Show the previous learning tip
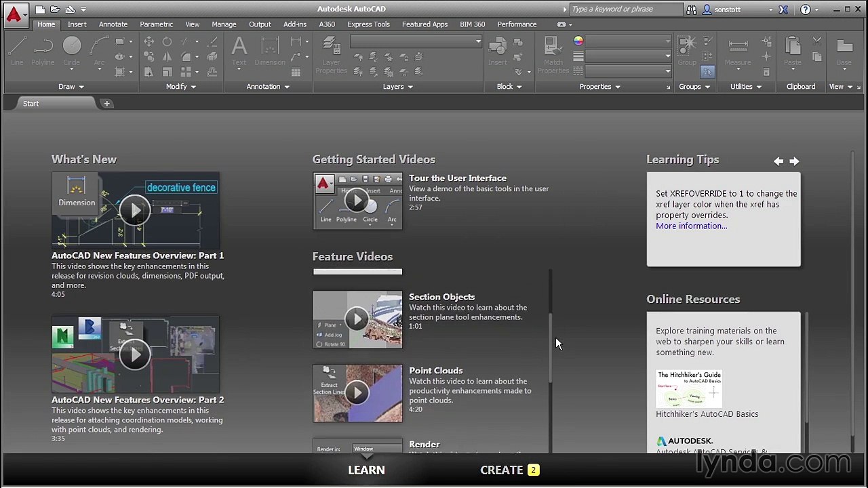 tap(778, 161)
